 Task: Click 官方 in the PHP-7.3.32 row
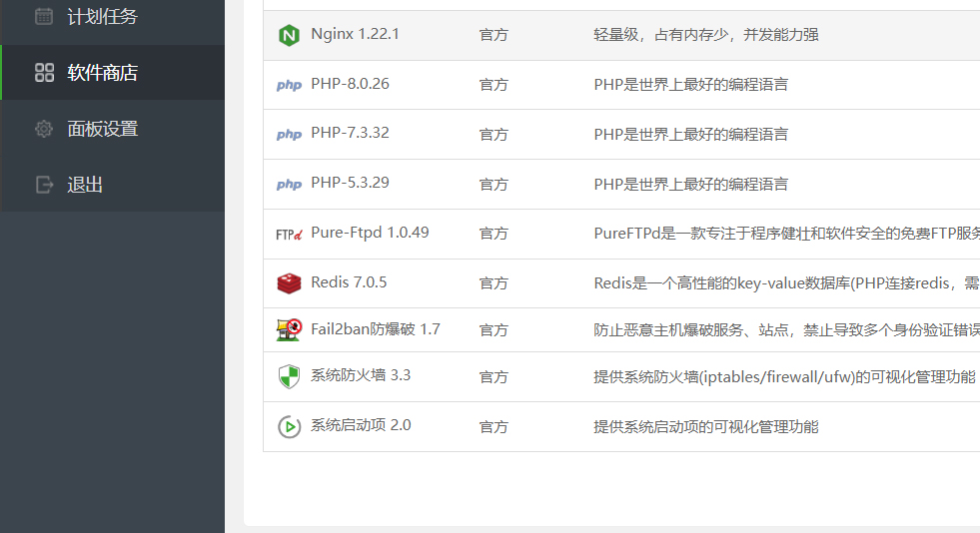pyautogui.click(x=493, y=134)
